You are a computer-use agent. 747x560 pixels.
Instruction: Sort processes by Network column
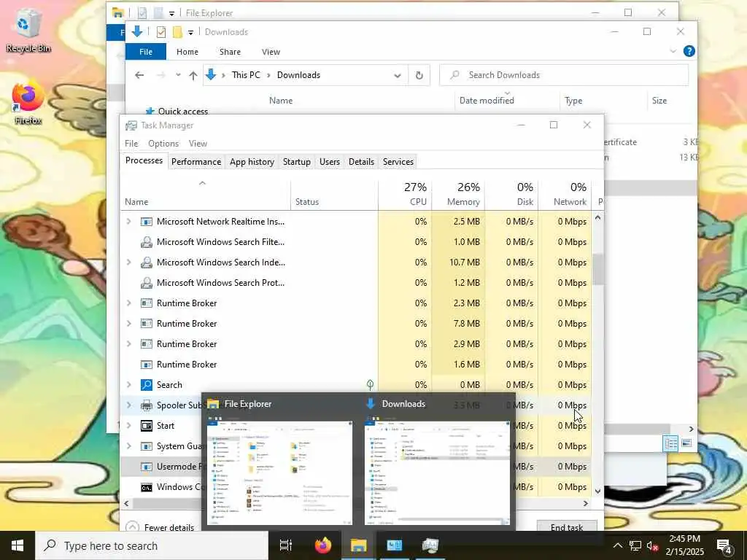click(x=565, y=194)
